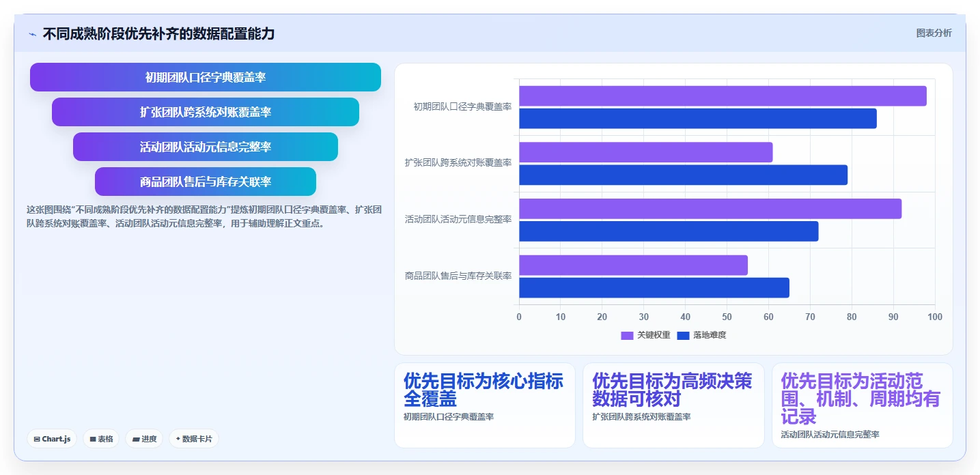Screen dimensions: 980x475
Task: Select funnel stage 商品团队售后与库存关联率
Action: pos(206,182)
